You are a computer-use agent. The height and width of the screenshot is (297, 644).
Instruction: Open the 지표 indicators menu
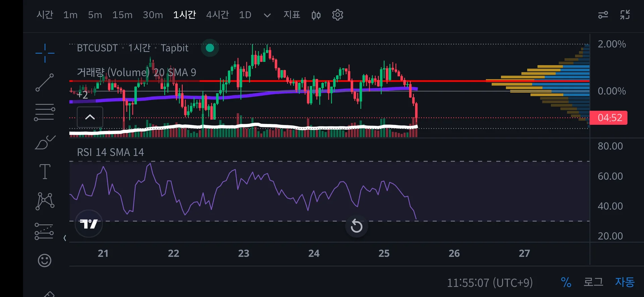click(x=292, y=15)
